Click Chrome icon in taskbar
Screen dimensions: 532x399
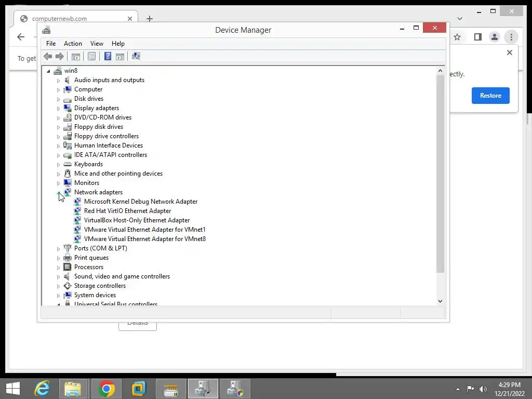tap(106, 389)
